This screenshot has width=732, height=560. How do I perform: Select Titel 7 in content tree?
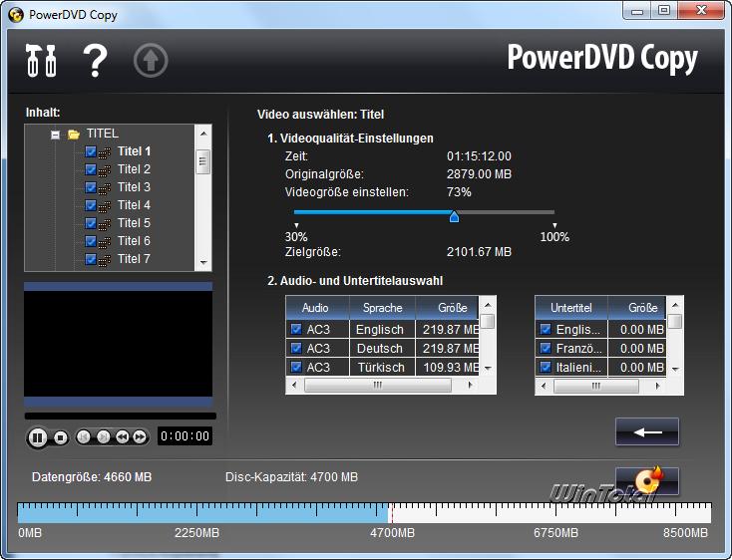pos(134,259)
